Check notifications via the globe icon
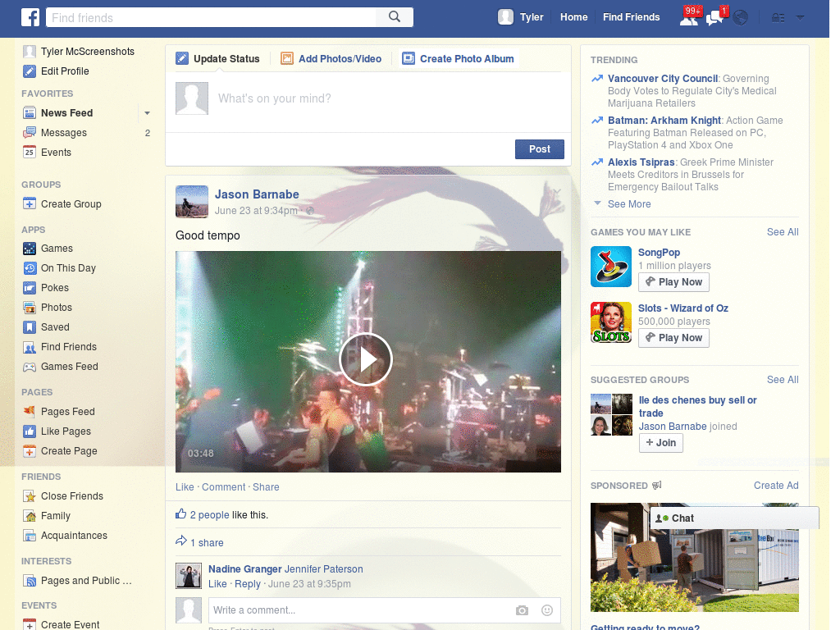The image size is (840, 630). [740, 16]
